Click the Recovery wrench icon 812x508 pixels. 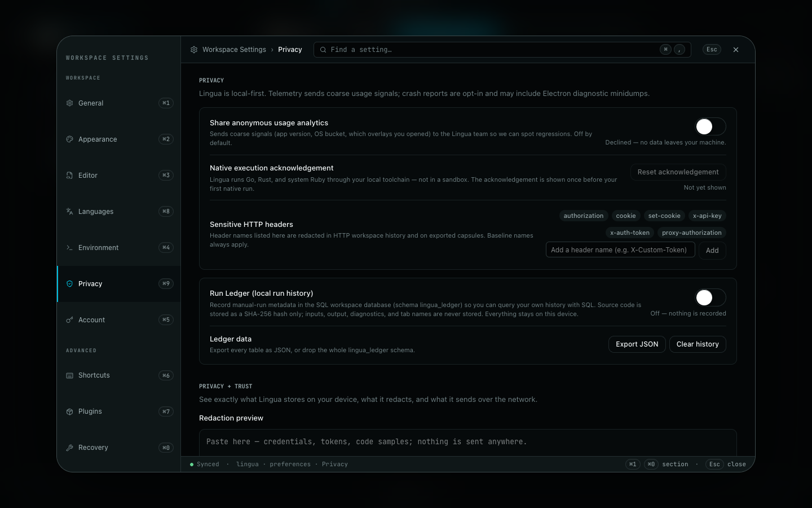pyautogui.click(x=70, y=448)
